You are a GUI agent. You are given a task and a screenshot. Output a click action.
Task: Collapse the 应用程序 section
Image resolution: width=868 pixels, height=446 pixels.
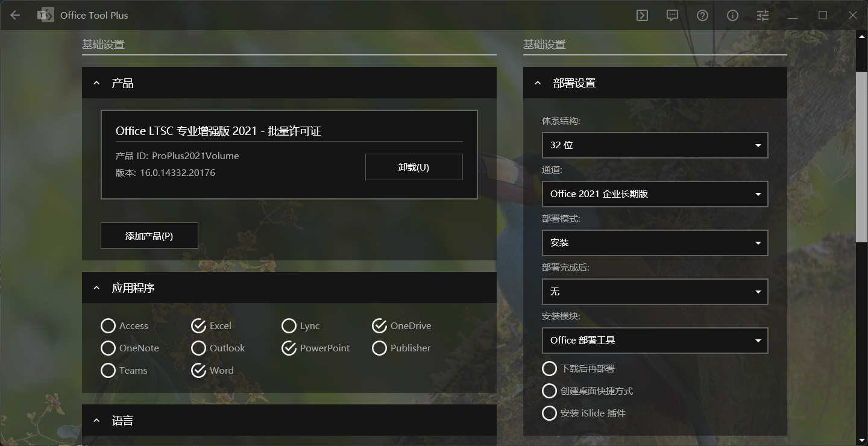click(289, 288)
